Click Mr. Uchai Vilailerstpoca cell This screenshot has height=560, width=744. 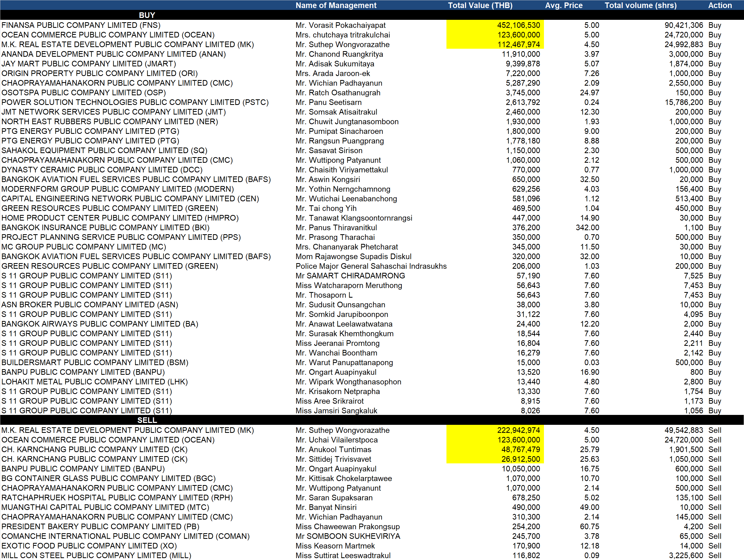[x=336, y=440]
